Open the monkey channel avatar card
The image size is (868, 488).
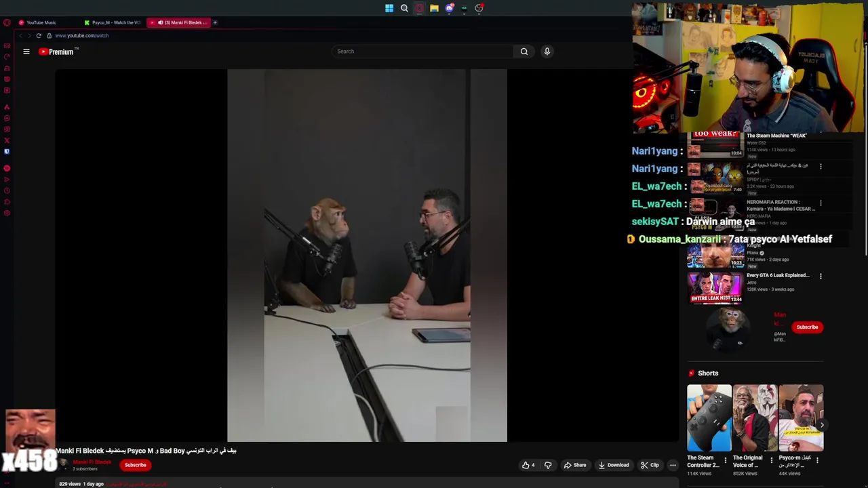click(x=730, y=329)
